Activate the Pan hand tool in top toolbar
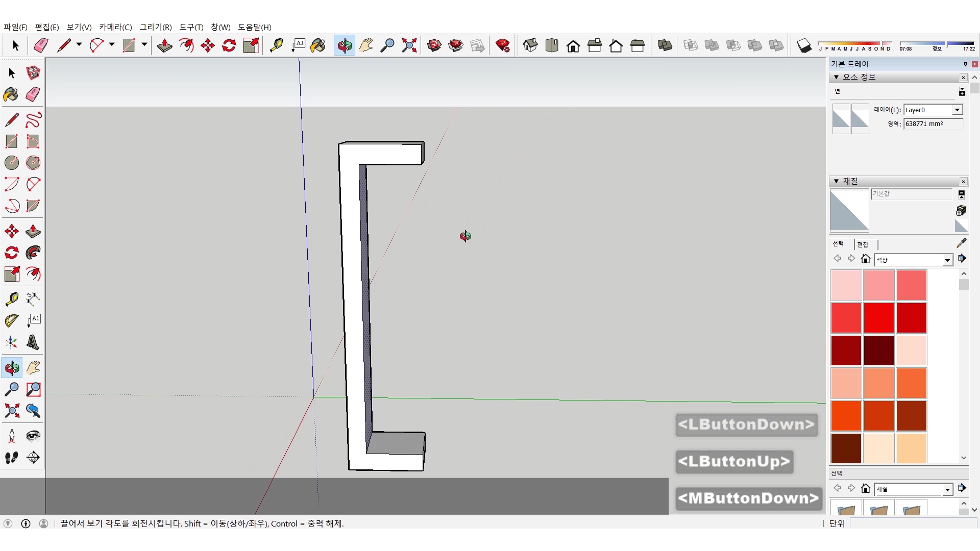980x551 pixels. click(366, 45)
